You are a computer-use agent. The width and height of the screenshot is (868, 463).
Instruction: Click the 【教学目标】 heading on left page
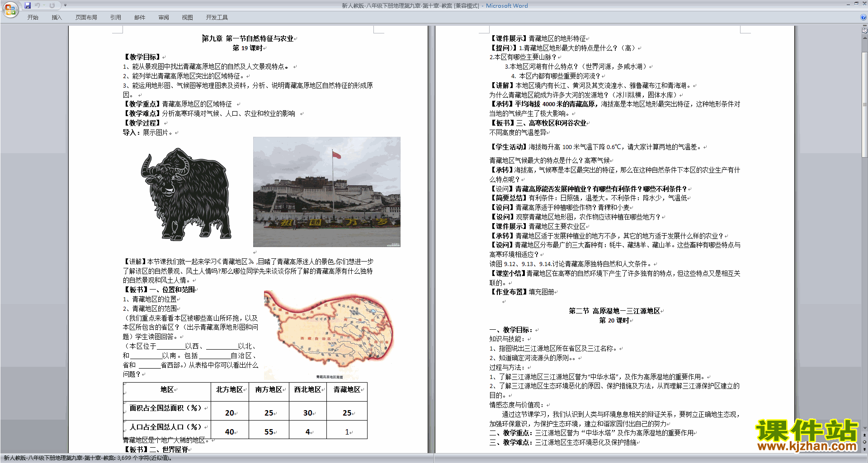[x=142, y=57]
